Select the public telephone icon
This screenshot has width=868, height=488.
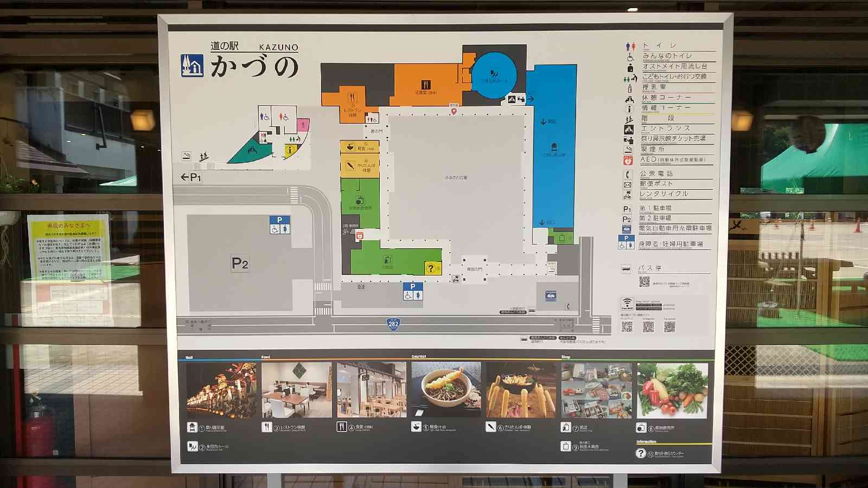628,175
